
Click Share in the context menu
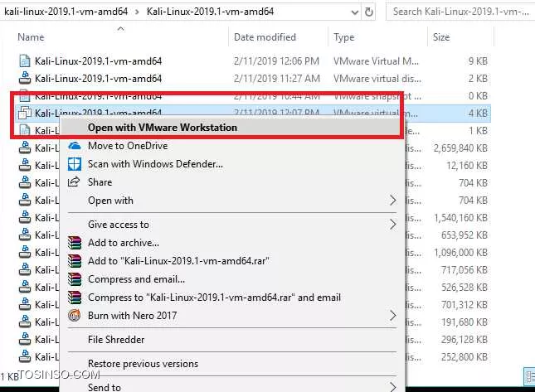click(232, 182)
